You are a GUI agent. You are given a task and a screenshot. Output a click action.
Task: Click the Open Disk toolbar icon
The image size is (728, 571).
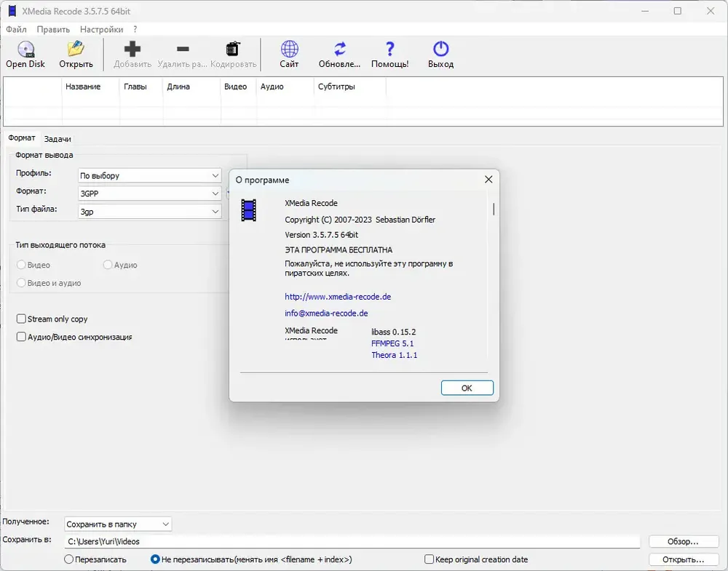click(25, 49)
